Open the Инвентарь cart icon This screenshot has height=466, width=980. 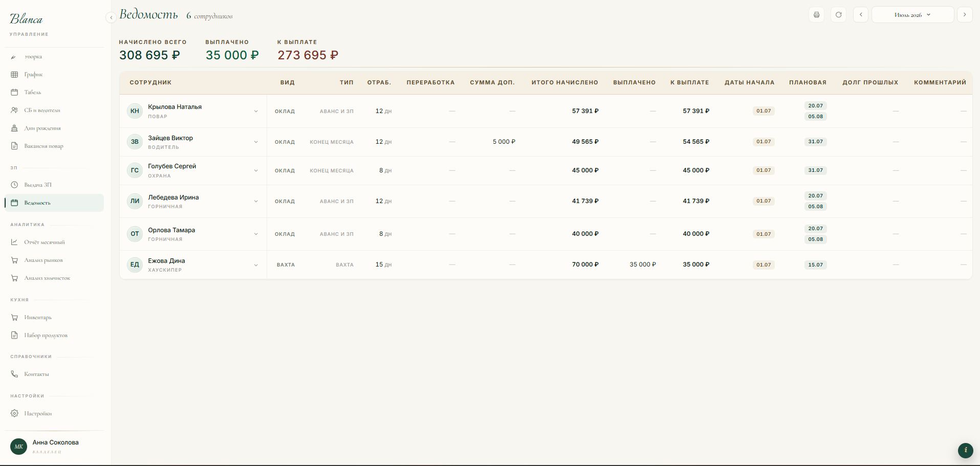coord(14,318)
